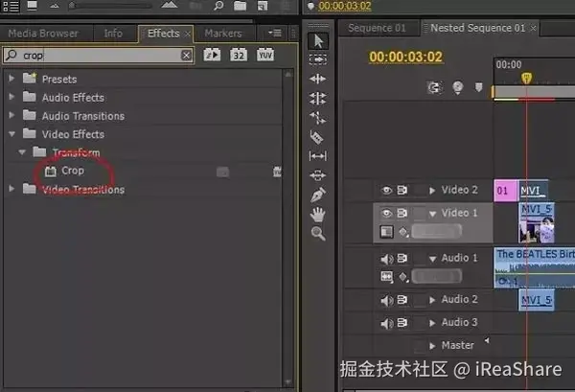Image resolution: width=575 pixels, height=392 pixels.
Task: Select the Zoom magnifier tool
Action: (318, 233)
